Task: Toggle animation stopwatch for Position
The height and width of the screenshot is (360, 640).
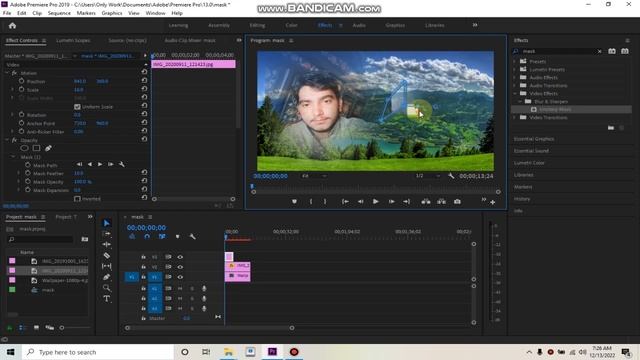Action: pyautogui.click(x=22, y=81)
